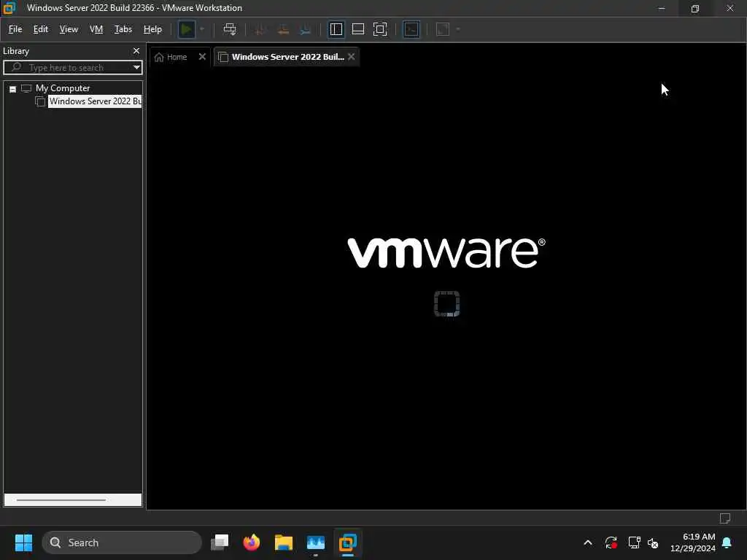Minimize the VMware Workstation window

coord(661,8)
